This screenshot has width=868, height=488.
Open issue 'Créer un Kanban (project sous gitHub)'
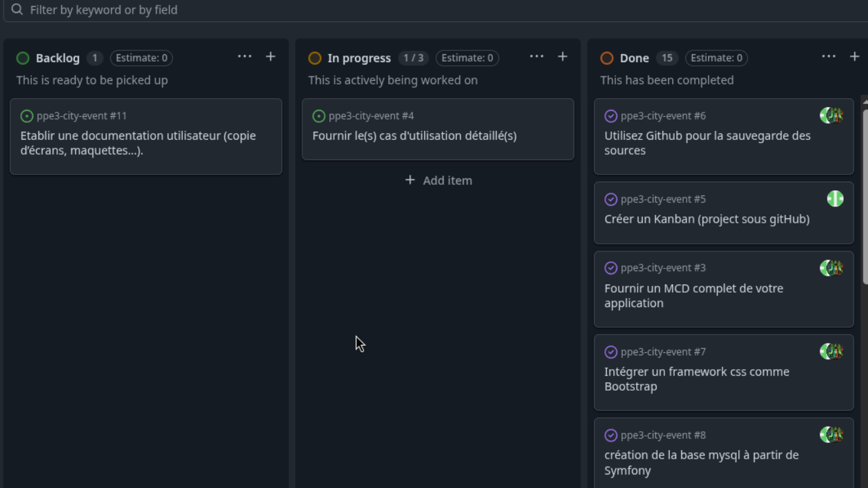(707, 219)
